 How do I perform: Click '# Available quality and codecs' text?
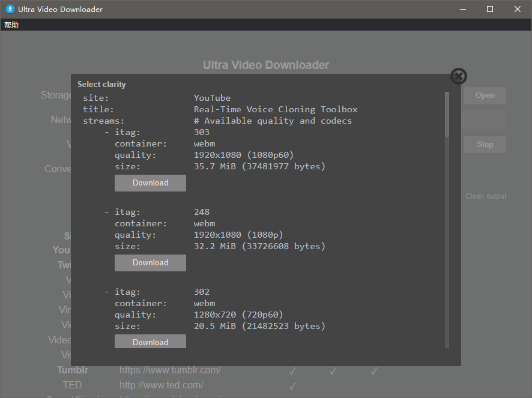273,121
